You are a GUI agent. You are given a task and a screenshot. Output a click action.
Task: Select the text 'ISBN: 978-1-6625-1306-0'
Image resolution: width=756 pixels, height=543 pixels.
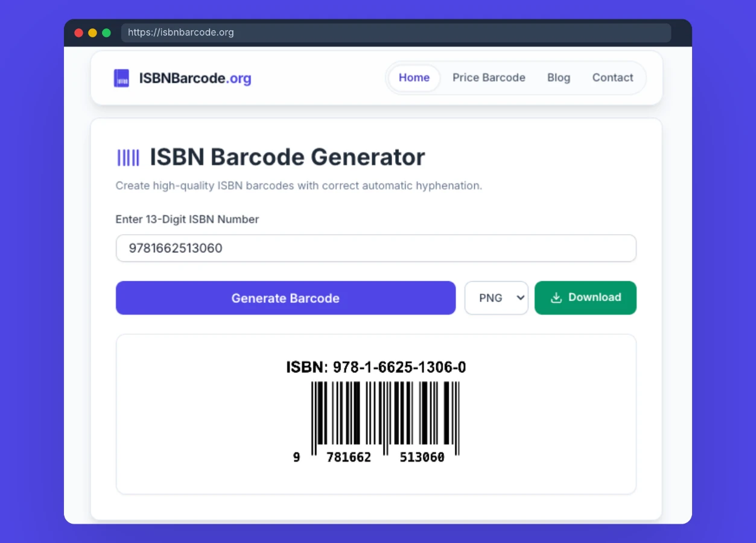coord(376,367)
